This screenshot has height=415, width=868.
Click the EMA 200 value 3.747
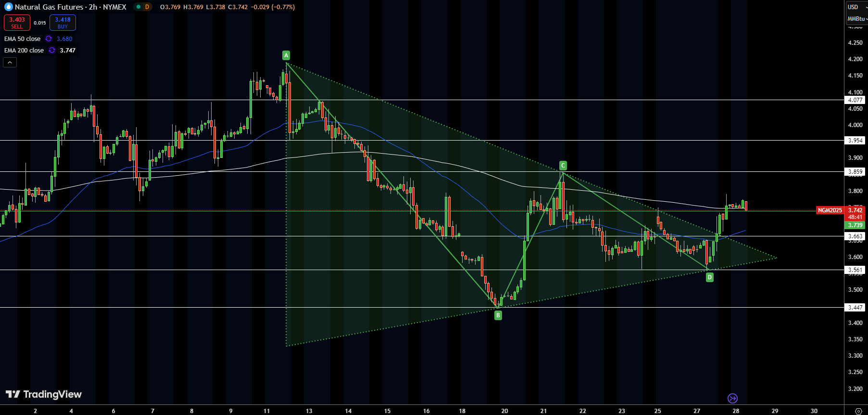[68, 51]
